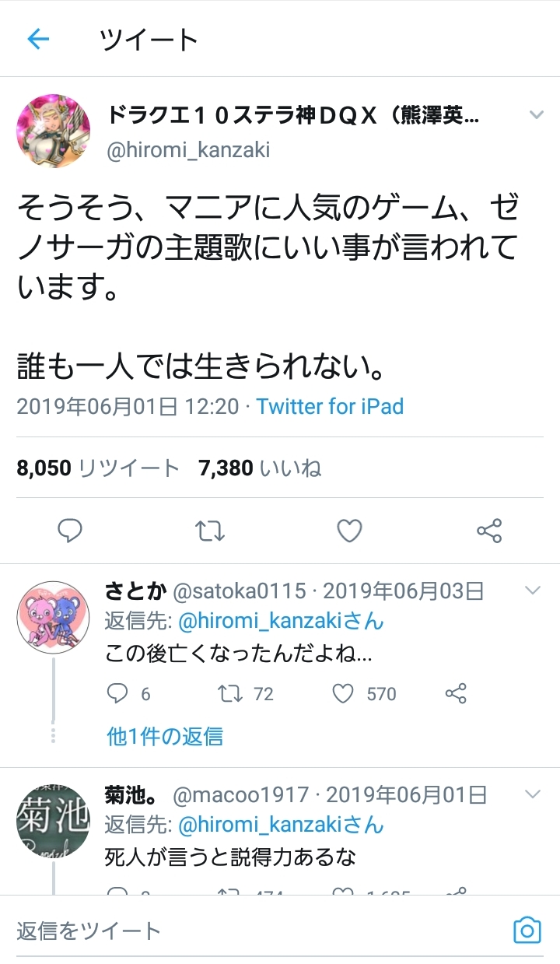Like the main tweet with the heart icon
Viewport: 560px width, 964px height.
(x=350, y=531)
